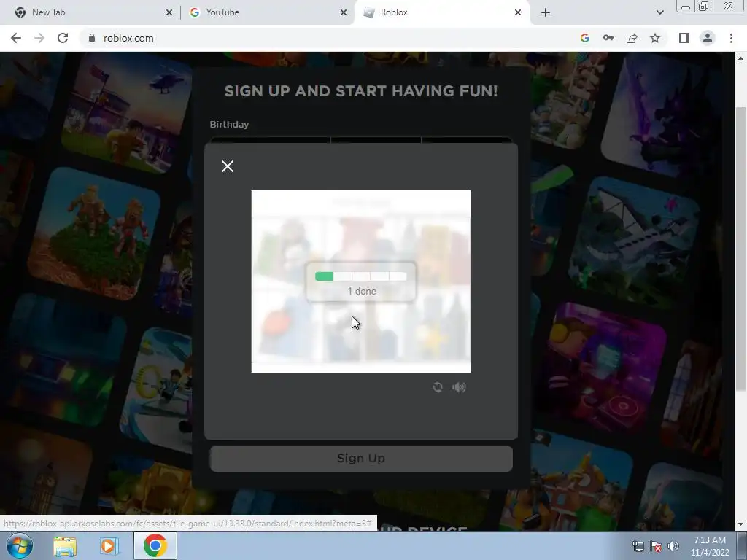The image size is (747, 560).
Task: Click the Chrome taskbar icon
Action: (155, 545)
